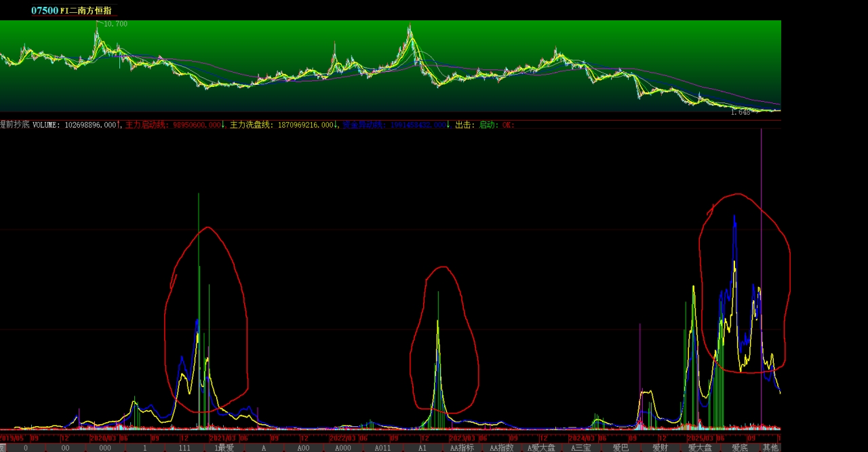This screenshot has width=868, height=452.
Task: Open the 其他 tab
Action: [x=770, y=448]
